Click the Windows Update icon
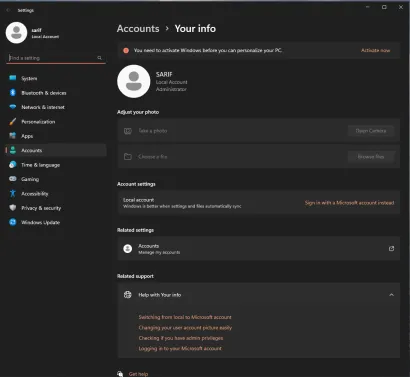This screenshot has height=377, width=410. coord(13,222)
